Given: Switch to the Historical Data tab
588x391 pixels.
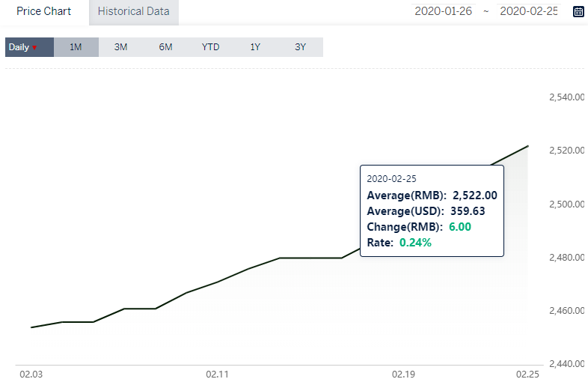Looking at the screenshot, I should (x=133, y=11).
